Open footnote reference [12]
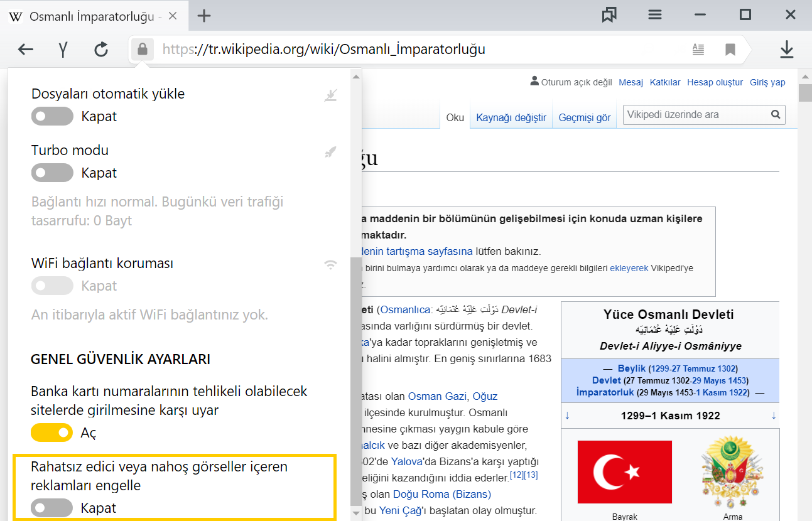 coord(517,475)
